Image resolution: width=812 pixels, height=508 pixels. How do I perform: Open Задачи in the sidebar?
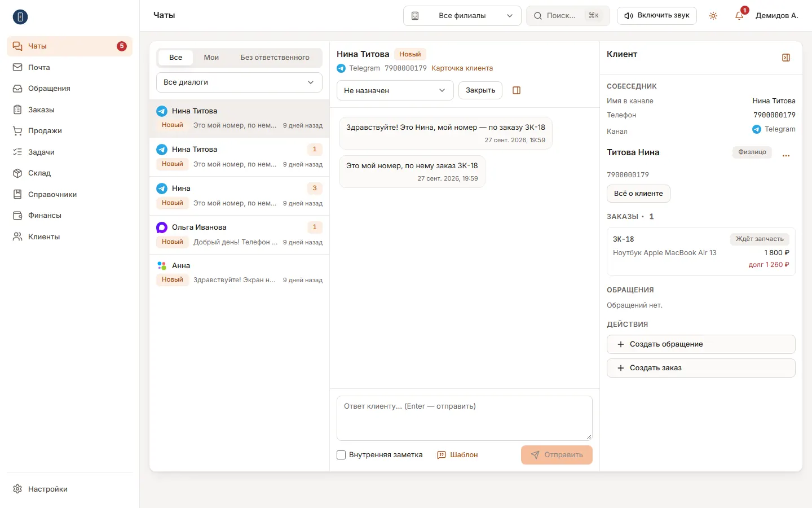click(69, 152)
